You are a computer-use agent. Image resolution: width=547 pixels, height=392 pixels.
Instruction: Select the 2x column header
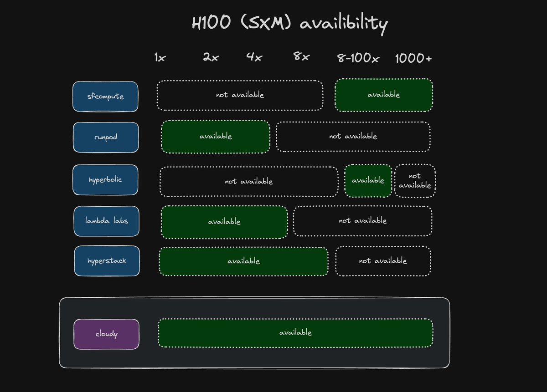coord(211,57)
